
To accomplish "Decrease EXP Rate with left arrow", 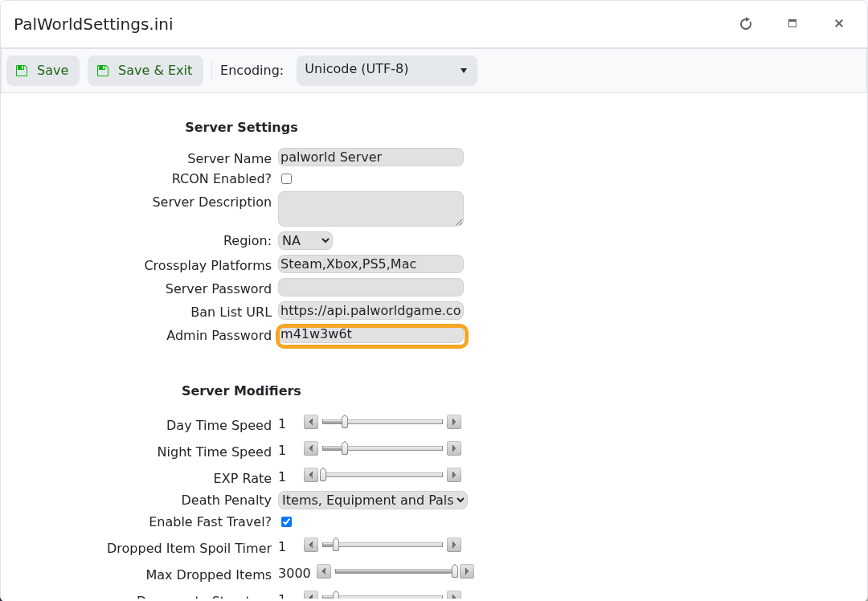I will pyautogui.click(x=310, y=476).
